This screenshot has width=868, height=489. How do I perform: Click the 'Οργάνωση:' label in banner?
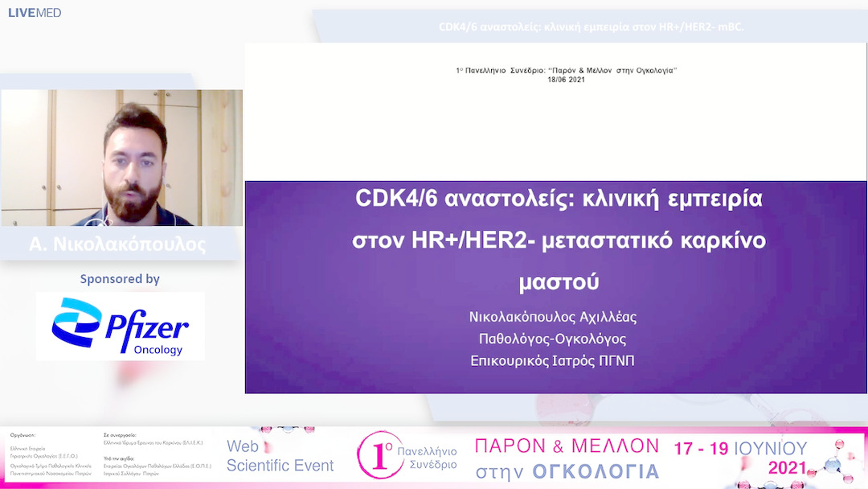[23, 435]
